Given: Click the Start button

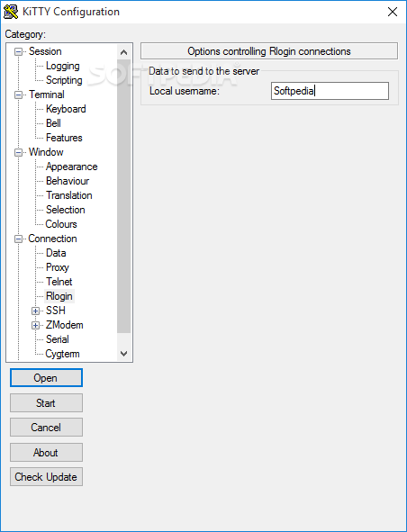Looking at the screenshot, I should pos(46,402).
